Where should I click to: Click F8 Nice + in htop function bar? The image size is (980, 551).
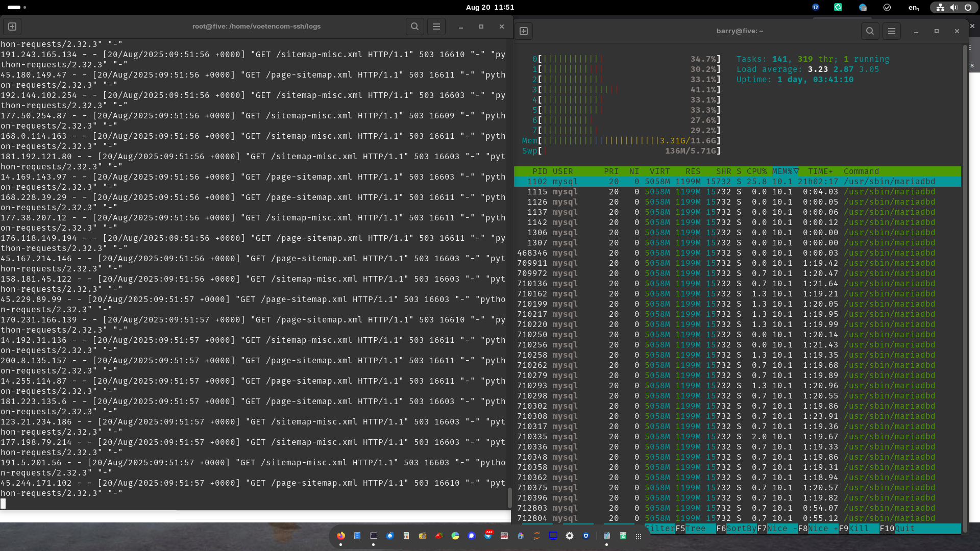click(x=818, y=529)
